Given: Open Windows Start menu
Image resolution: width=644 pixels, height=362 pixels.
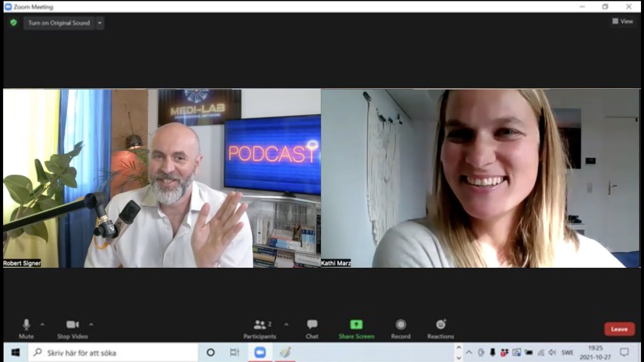Looking at the screenshot, I should tap(15, 352).
